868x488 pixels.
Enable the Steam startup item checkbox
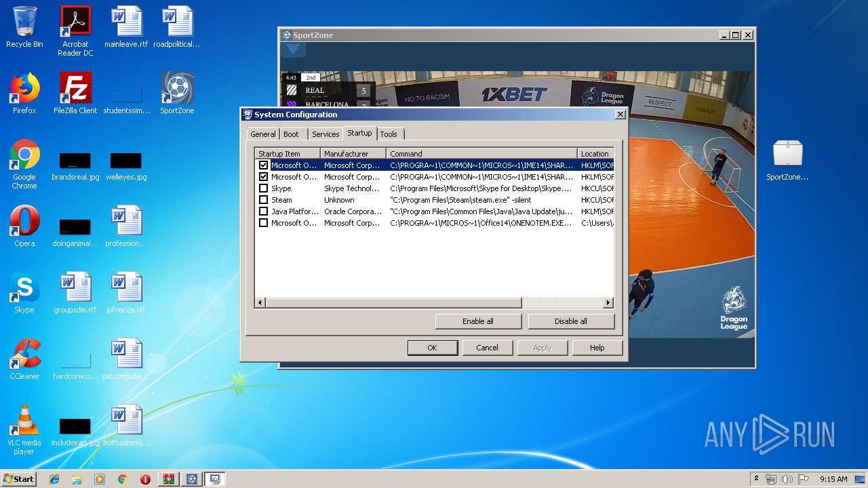pyautogui.click(x=263, y=200)
